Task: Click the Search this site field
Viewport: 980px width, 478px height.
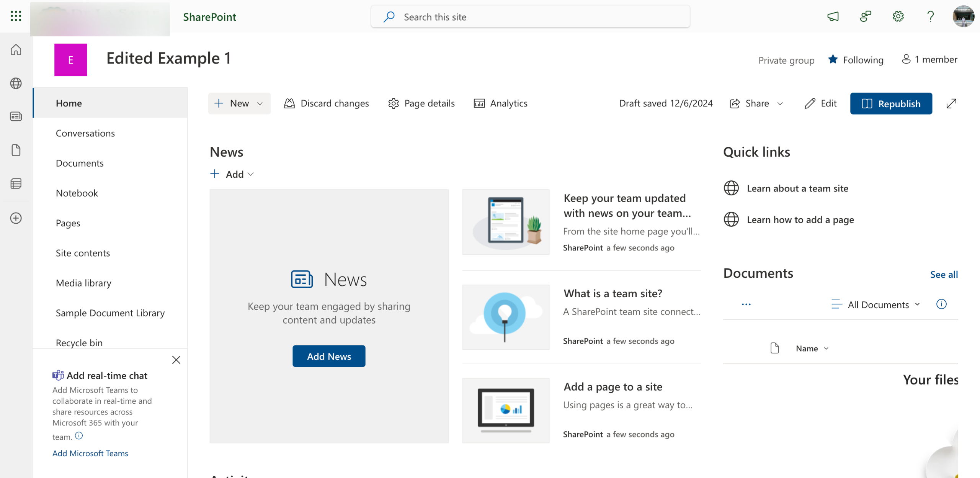Action: (x=530, y=17)
